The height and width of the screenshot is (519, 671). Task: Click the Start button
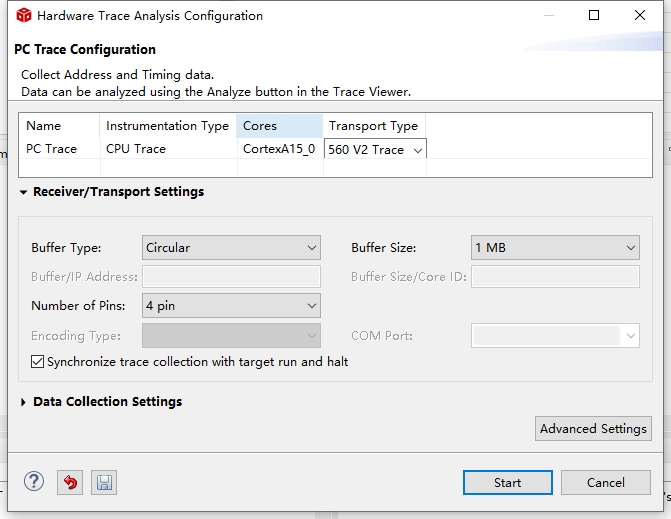pos(507,483)
